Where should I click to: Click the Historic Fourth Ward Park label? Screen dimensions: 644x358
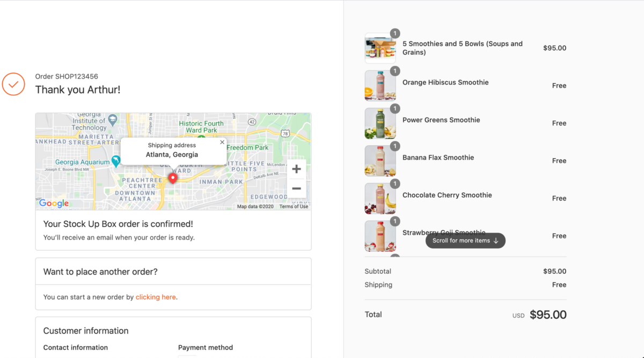(x=201, y=127)
